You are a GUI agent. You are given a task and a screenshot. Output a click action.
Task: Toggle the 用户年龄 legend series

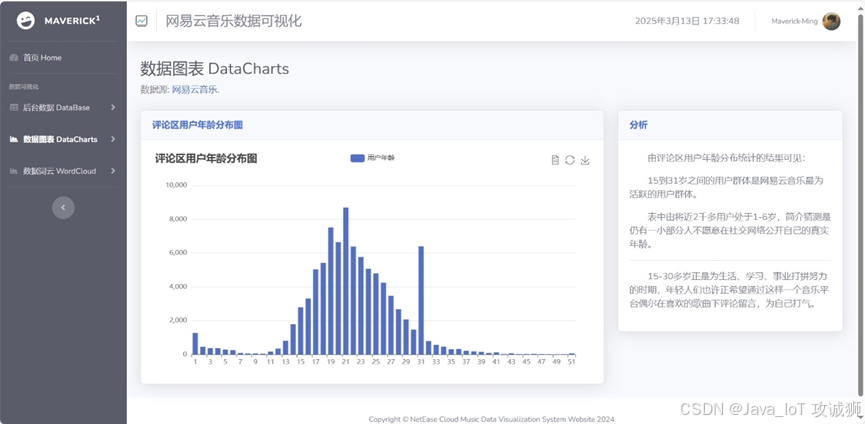click(x=373, y=158)
